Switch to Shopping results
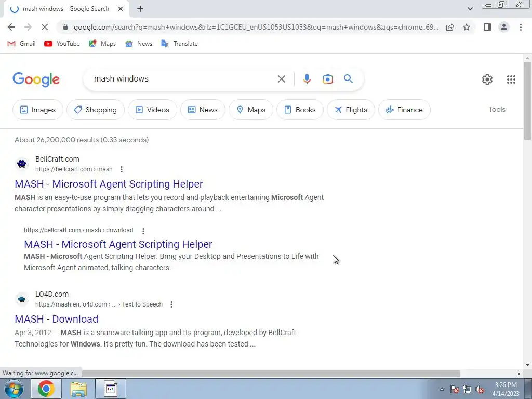The image size is (532, 399). click(x=96, y=110)
